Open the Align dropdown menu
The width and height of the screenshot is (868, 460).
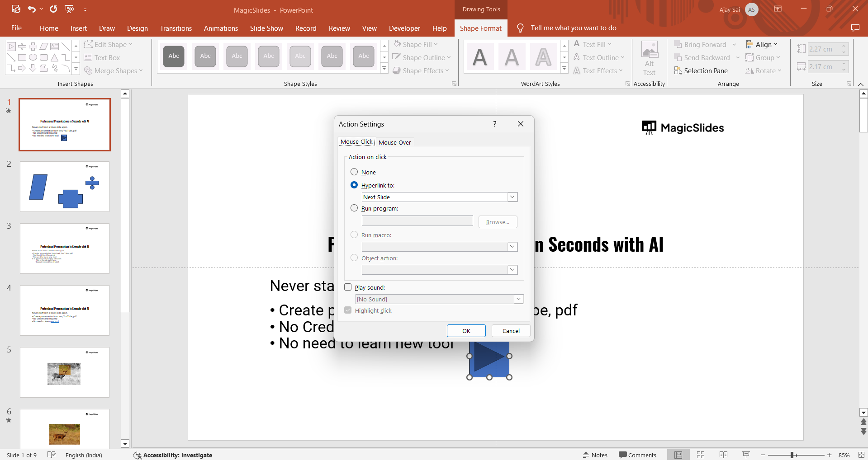pos(762,44)
